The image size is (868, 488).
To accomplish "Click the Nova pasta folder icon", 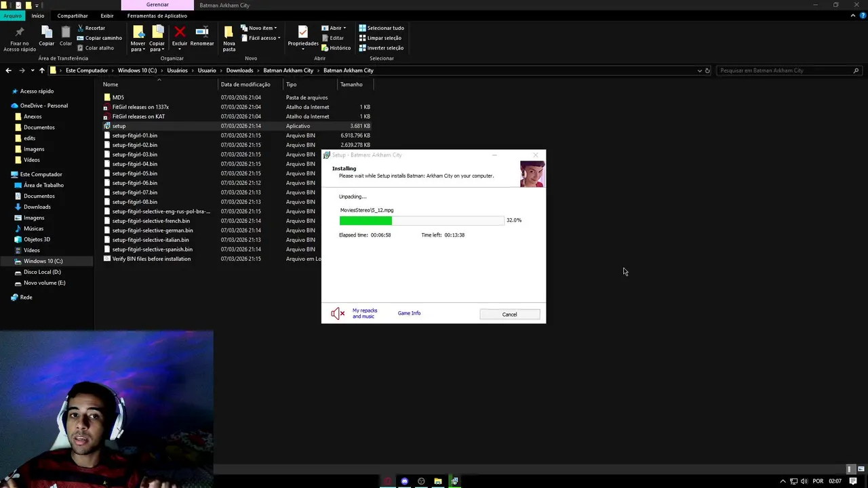I will (229, 32).
